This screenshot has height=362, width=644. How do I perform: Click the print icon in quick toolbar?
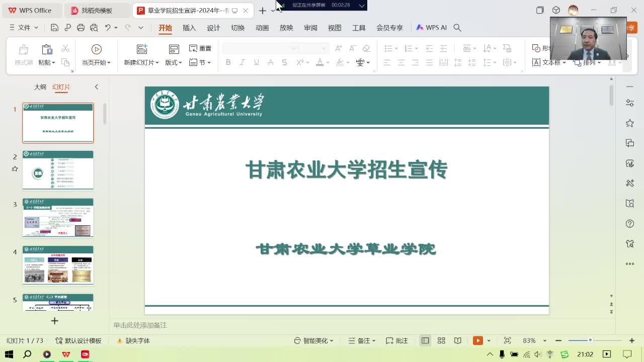(80, 28)
